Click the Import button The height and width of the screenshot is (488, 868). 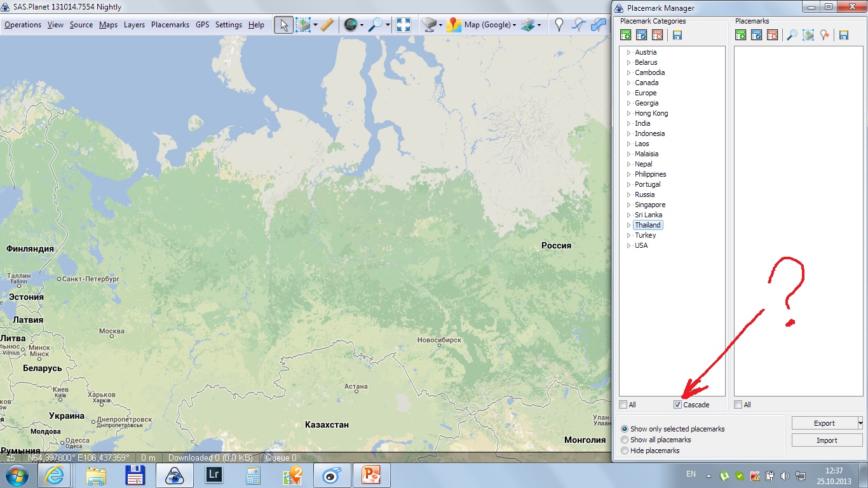pos(827,440)
